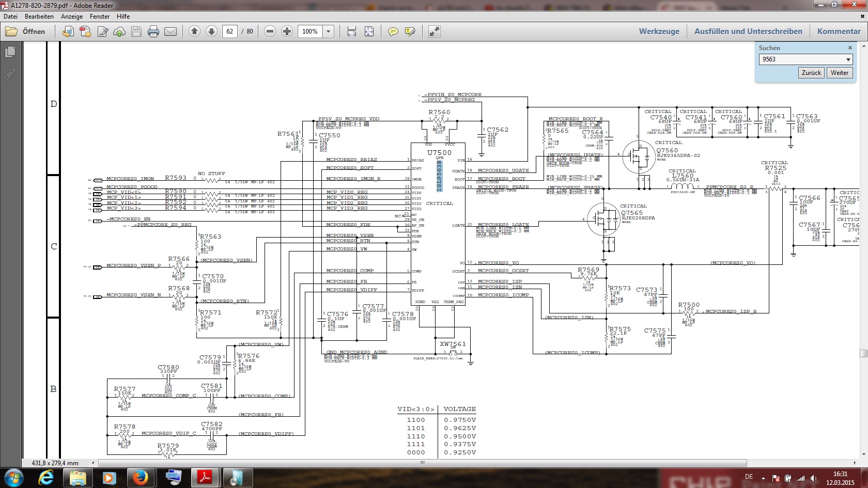Add a sticky note comment
This screenshot has height=488, width=868.
click(x=393, y=32)
